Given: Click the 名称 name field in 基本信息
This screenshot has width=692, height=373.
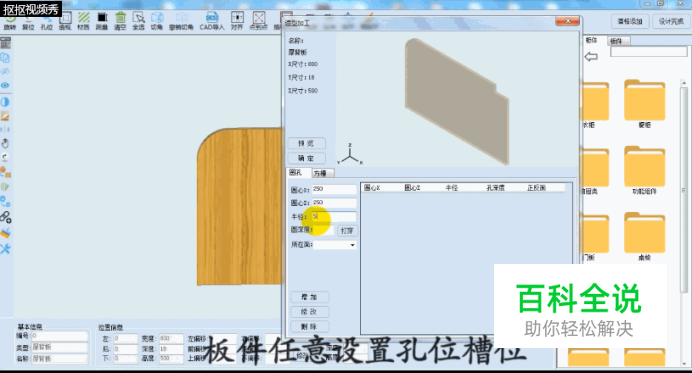Looking at the screenshot, I should [x=60, y=358].
